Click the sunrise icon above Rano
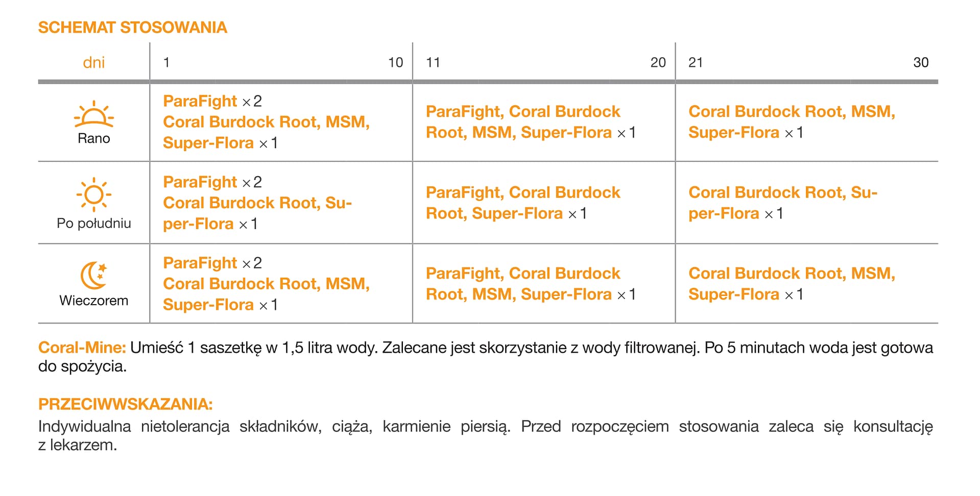This screenshot has height=496, width=980. point(94,114)
